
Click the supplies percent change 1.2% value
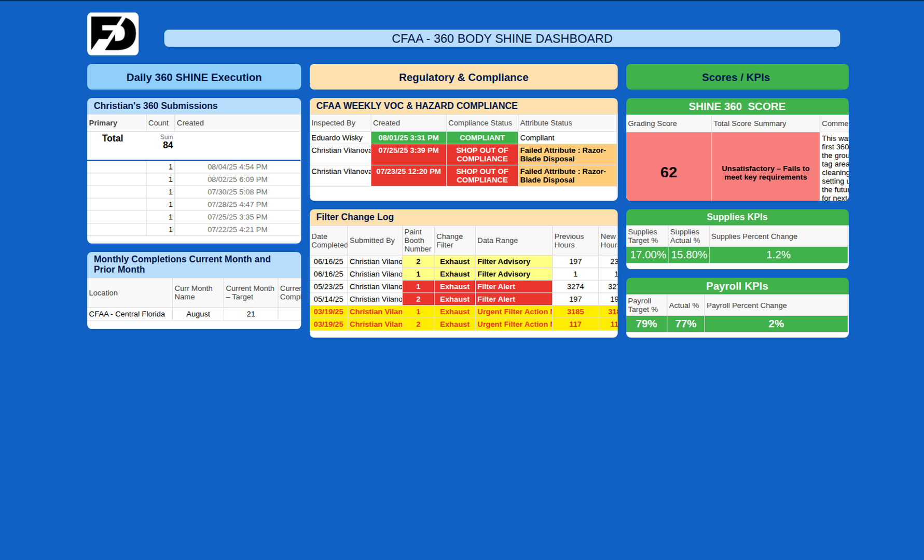tap(778, 255)
